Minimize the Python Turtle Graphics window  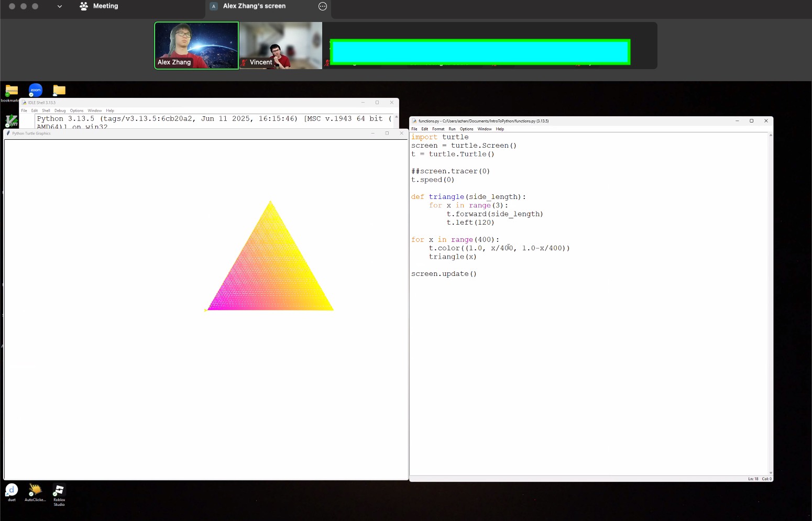[x=372, y=134]
